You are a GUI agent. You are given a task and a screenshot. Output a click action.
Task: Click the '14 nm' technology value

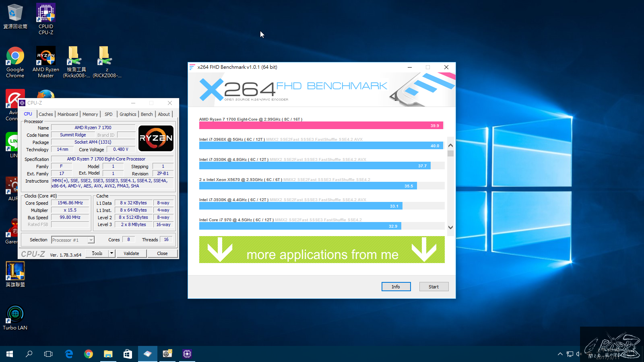pyautogui.click(x=62, y=150)
